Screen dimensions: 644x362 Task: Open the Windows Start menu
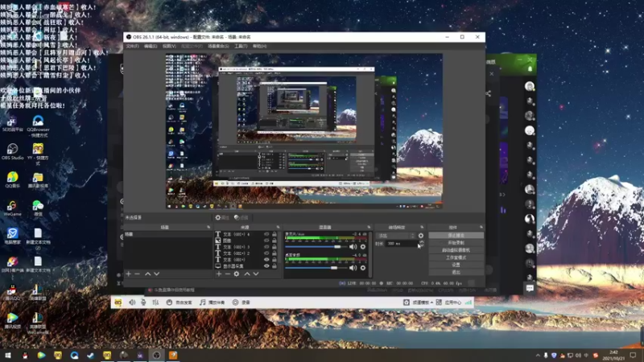pos(8,355)
